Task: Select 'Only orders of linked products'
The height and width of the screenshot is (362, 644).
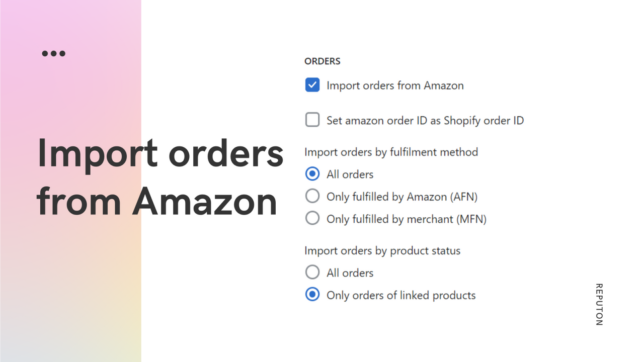Action: coord(312,295)
